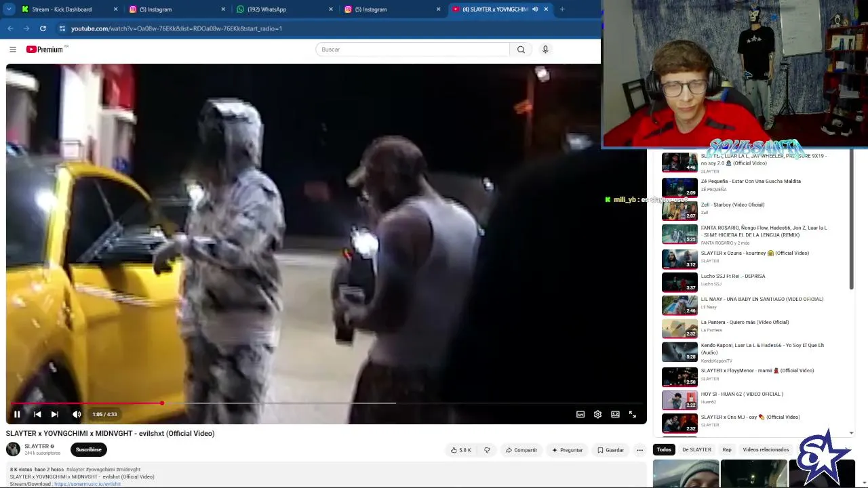Share the video via Compartir
Image resolution: width=868 pixels, height=488 pixels.
(521, 450)
